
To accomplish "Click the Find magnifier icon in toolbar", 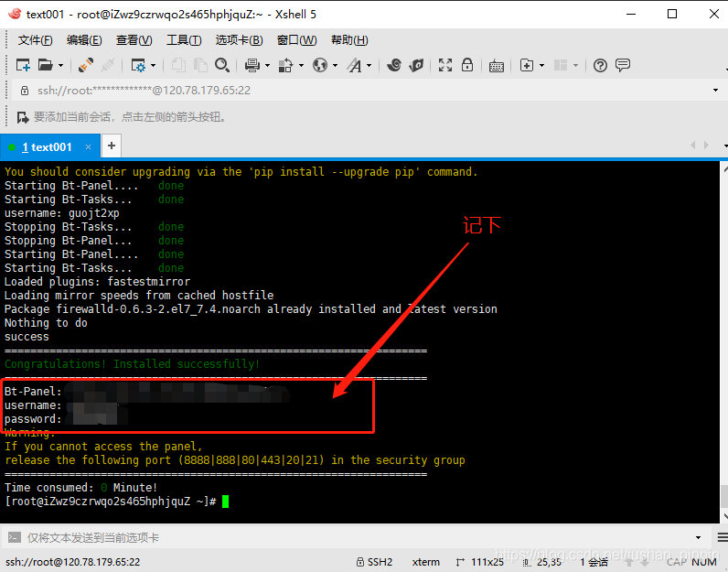I will [222, 65].
